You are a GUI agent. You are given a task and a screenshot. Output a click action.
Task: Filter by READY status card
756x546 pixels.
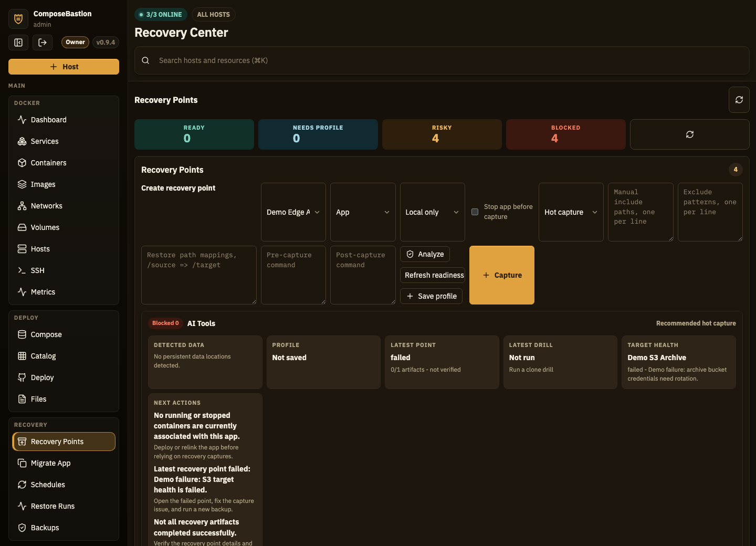pyautogui.click(x=194, y=134)
